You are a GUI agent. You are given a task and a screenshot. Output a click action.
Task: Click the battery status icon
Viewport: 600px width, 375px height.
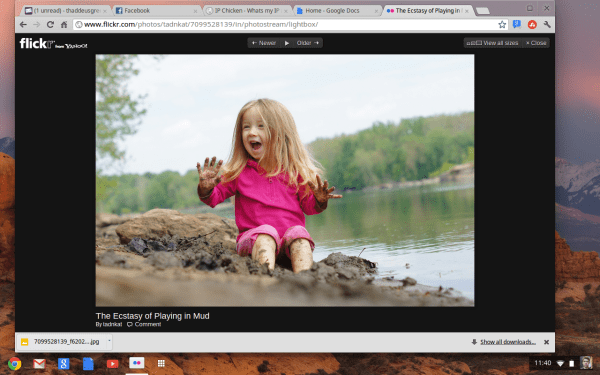coord(572,364)
